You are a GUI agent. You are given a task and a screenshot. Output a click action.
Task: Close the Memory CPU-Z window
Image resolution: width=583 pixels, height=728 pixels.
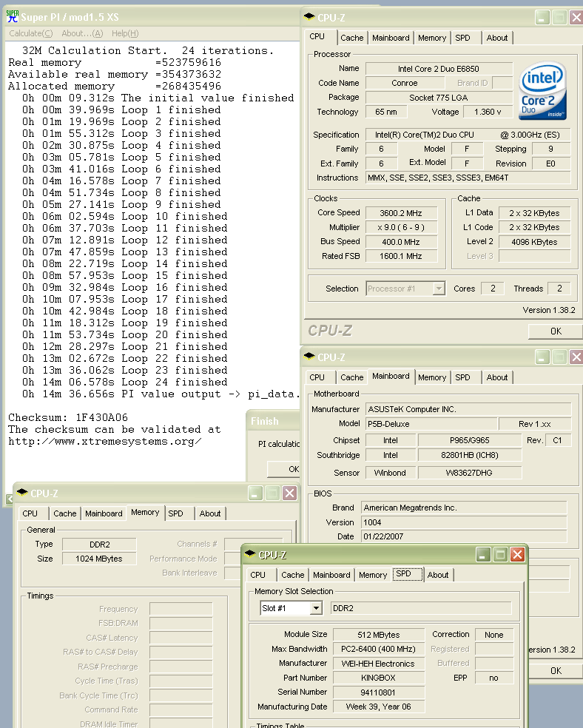(289, 493)
